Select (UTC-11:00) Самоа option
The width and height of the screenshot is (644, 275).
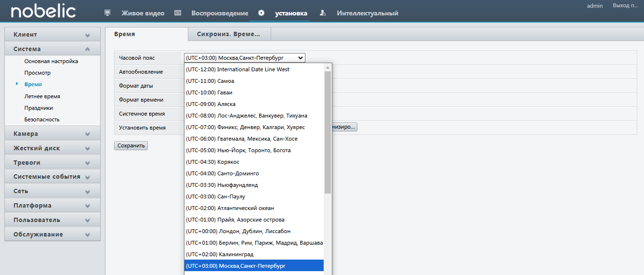254,81
